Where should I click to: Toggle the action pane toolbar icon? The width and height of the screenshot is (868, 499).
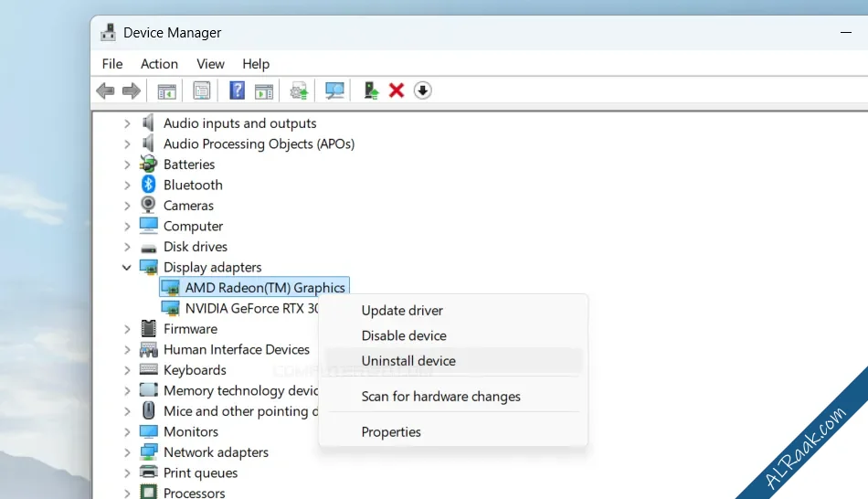pos(264,90)
